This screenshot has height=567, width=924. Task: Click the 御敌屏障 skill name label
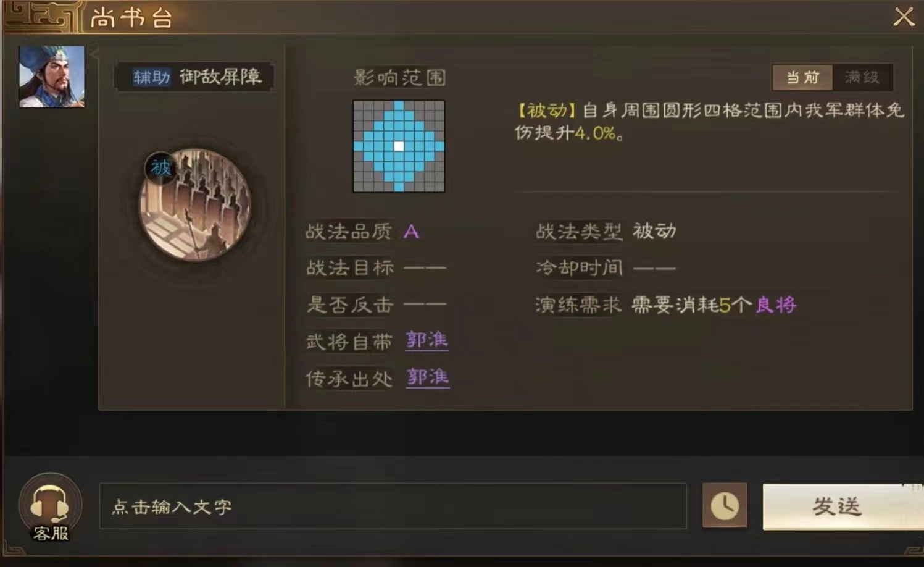tap(220, 77)
